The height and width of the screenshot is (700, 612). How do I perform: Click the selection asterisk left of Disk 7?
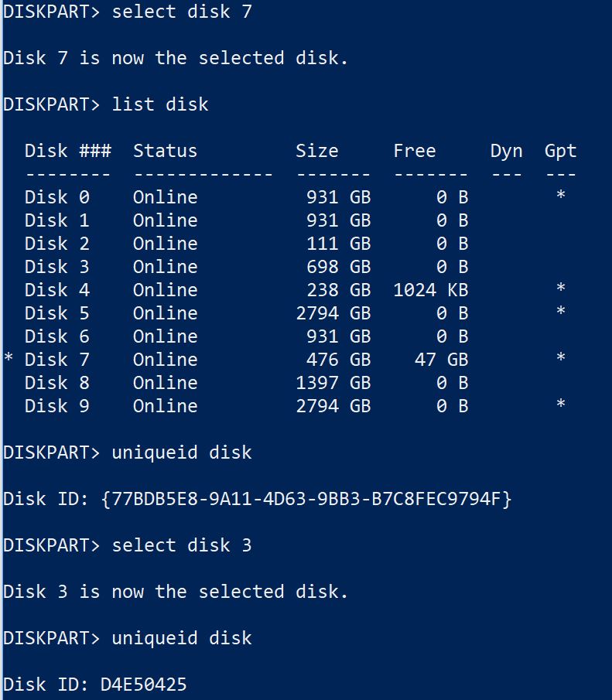point(9,360)
